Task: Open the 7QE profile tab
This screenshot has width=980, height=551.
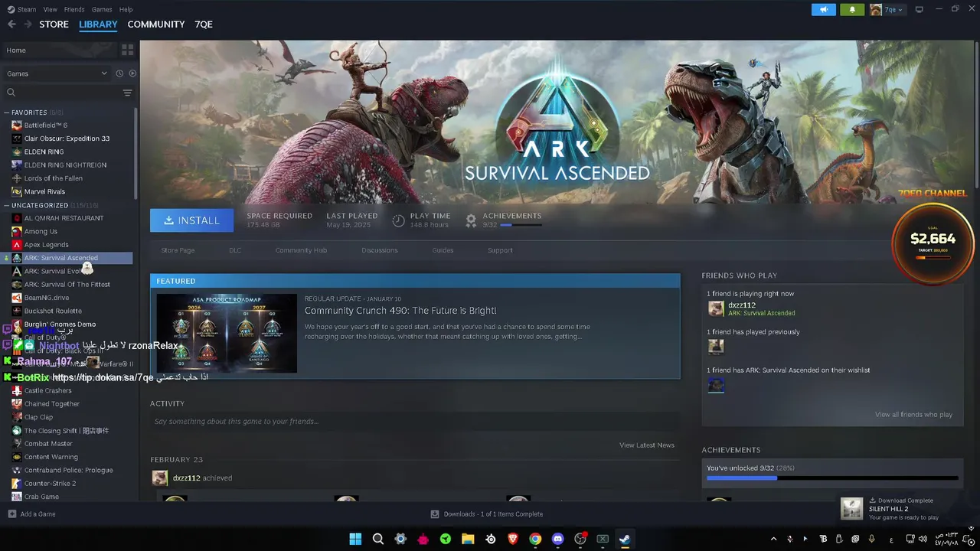Action: point(204,24)
